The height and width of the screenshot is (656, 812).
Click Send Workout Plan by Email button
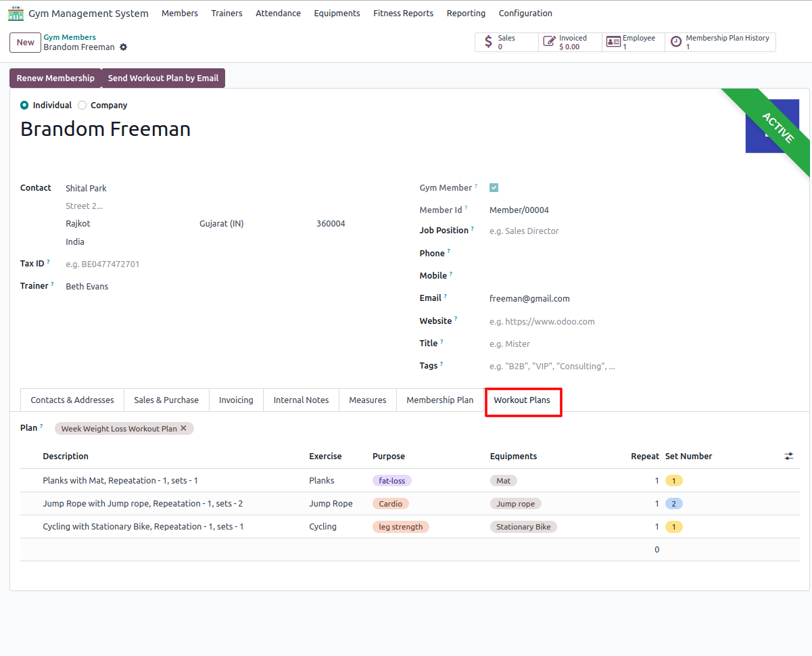click(x=163, y=78)
